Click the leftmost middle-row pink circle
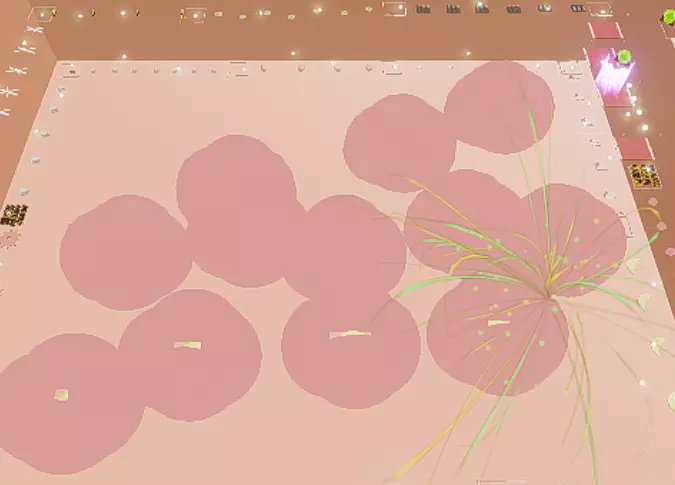The image size is (675, 485). pyautogui.click(x=125, y=252)
